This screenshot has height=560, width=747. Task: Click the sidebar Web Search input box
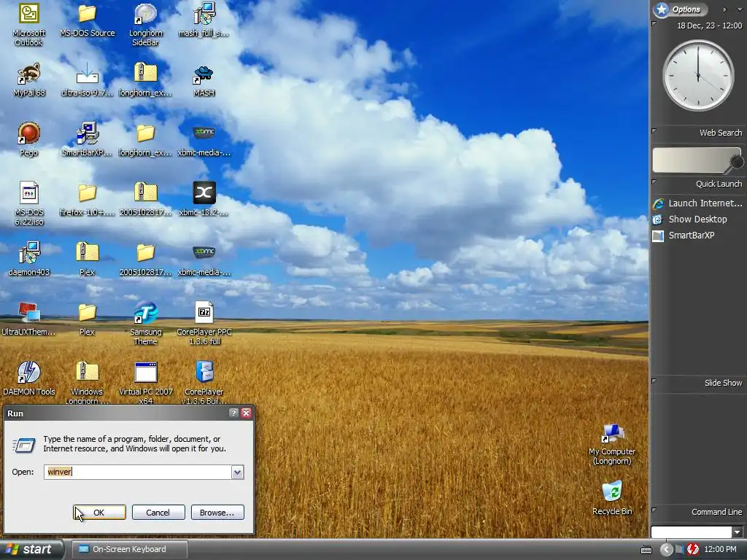click(690, 160)
